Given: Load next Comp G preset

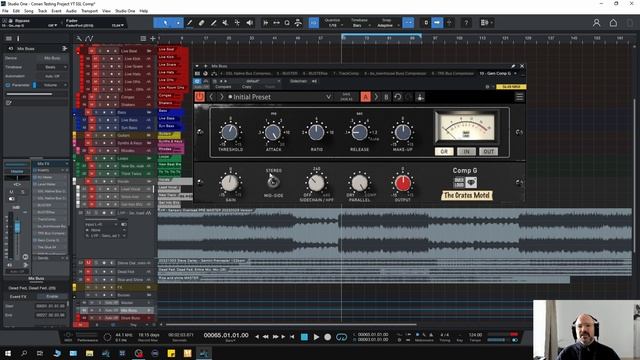Looking at the screenshot, I should coord(222,97).
